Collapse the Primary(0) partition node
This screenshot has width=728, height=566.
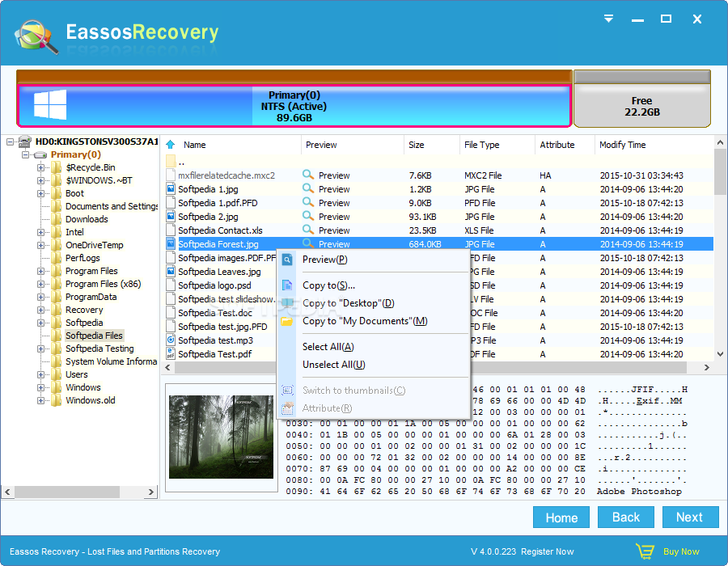click(x=26, y=154)
